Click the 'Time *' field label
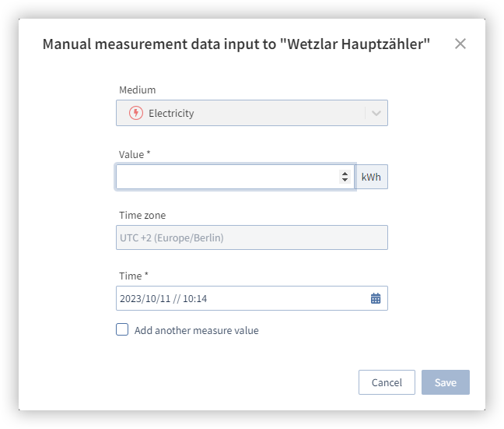The height and width of the screenshot is (429, 504). (134, 276)
